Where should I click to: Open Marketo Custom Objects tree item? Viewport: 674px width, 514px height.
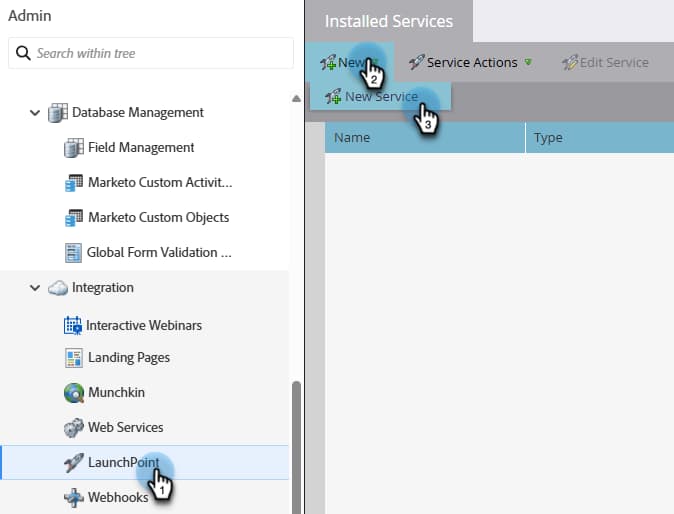(159, 217)
